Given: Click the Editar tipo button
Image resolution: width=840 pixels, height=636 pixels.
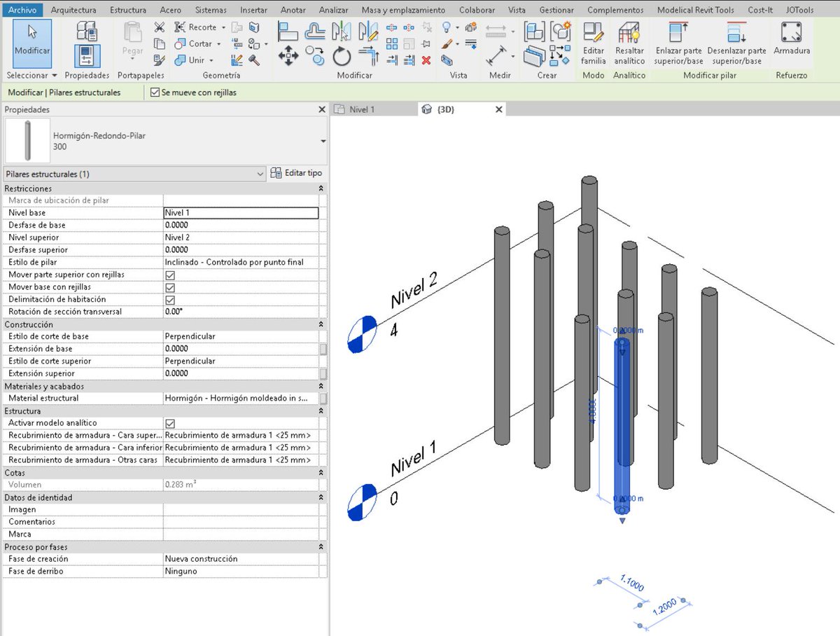Looking at the screenshot, I should point(297,173).
